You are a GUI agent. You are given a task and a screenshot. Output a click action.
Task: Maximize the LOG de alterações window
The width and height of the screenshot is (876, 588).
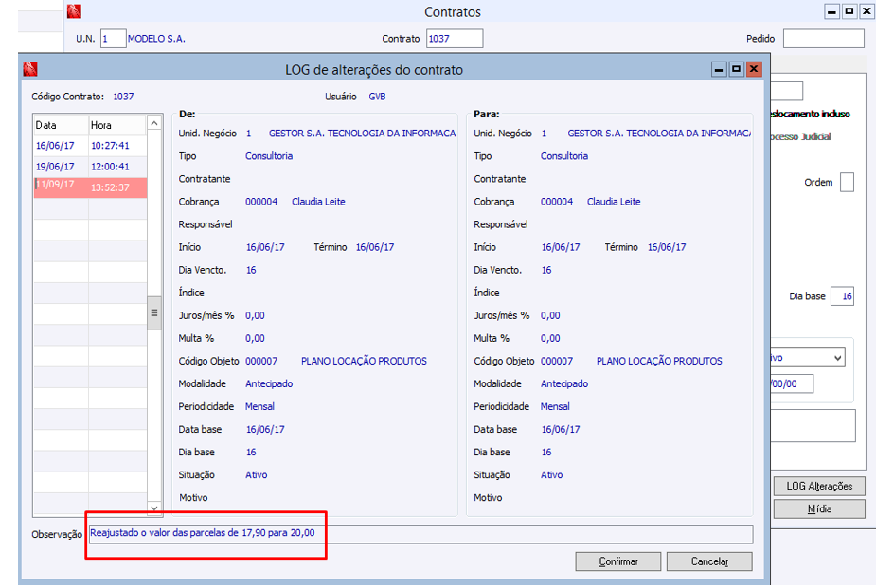tap(737, 69)
